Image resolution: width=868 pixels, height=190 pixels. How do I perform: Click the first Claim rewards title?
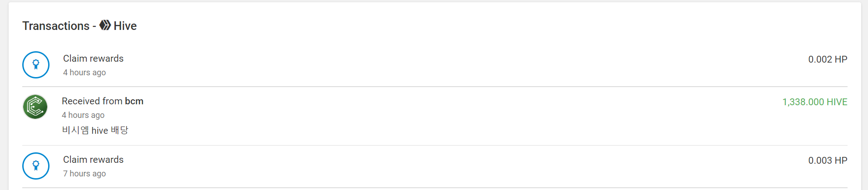pos(93,58)
